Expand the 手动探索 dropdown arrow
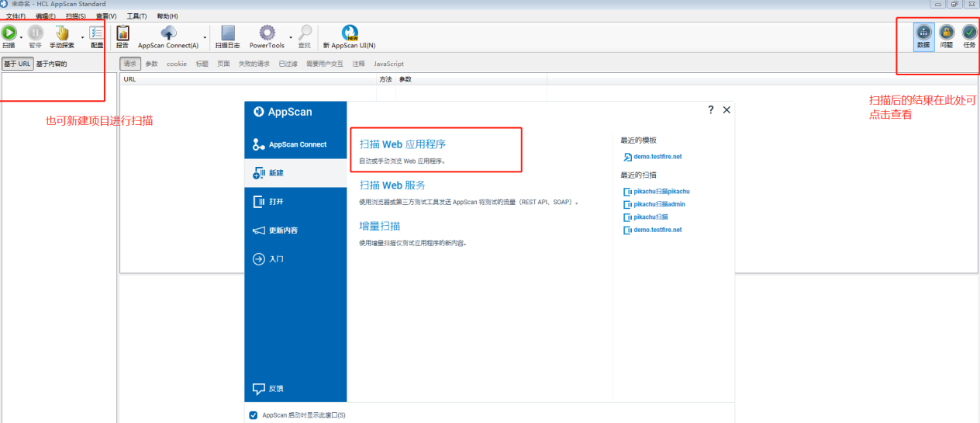 pos(82,36)
